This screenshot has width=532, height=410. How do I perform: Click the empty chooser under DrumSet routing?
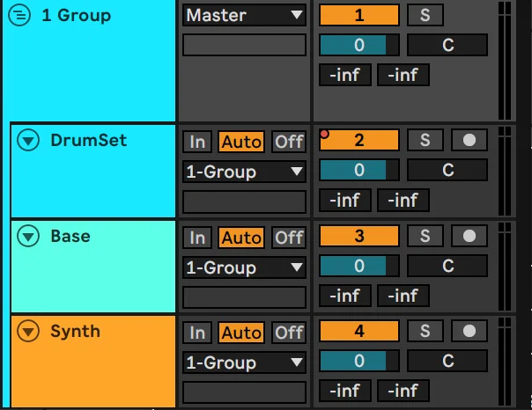[244, 201]
